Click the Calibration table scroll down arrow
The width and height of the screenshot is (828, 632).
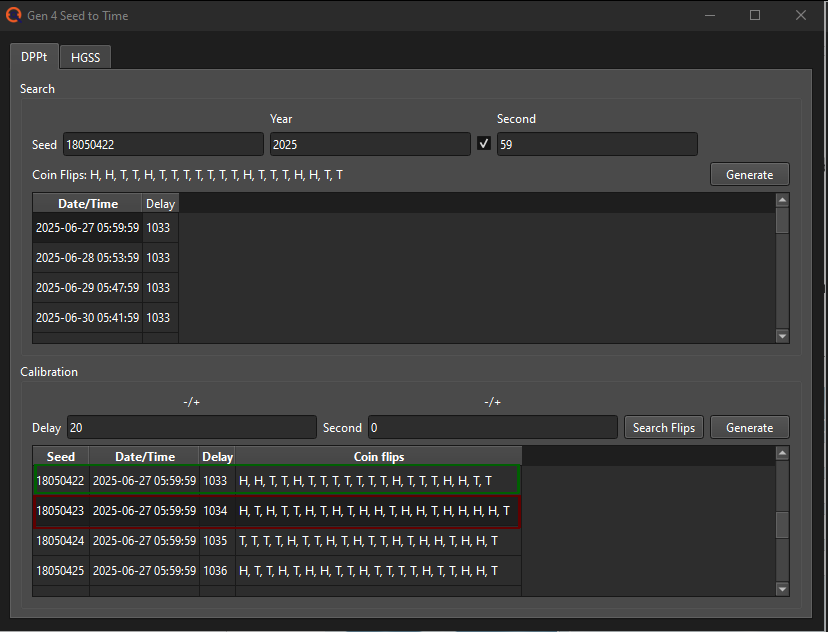(x=783, y=589)
